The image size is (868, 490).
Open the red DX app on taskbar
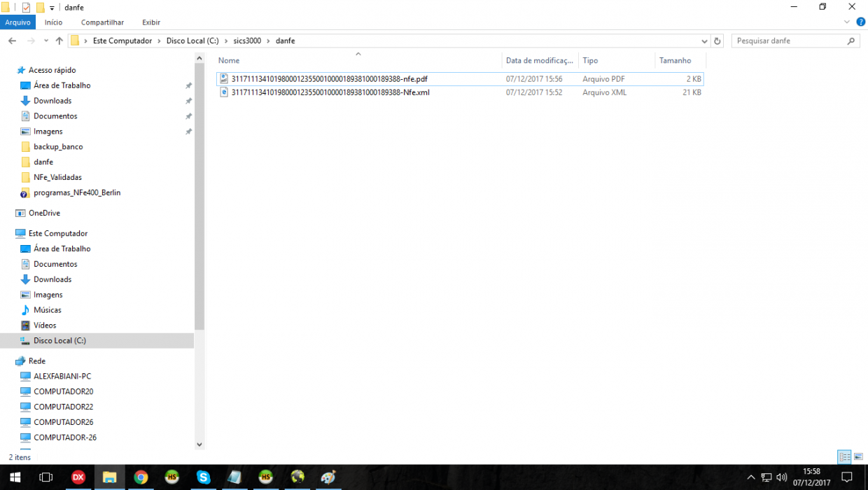(x=78, y=477)
